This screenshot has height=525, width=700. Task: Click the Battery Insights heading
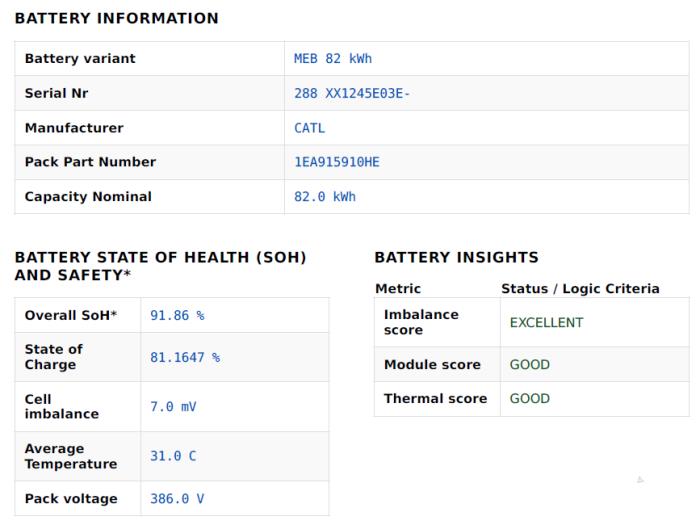[x=457, y=257]
